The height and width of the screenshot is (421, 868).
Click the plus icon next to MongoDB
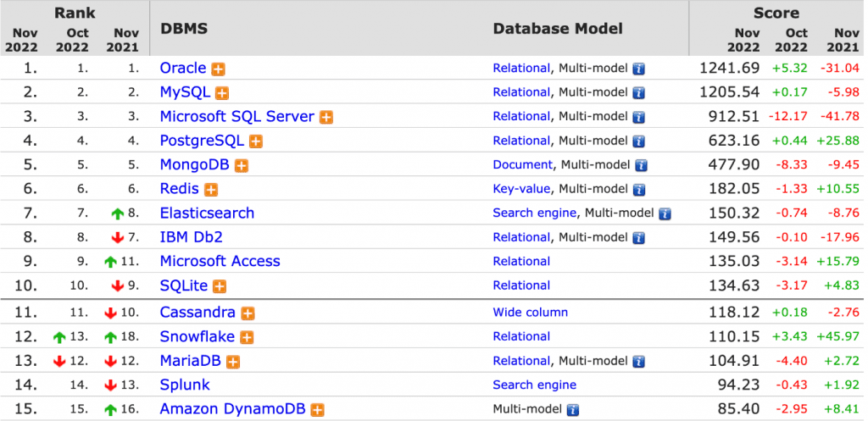coord(242,165)
